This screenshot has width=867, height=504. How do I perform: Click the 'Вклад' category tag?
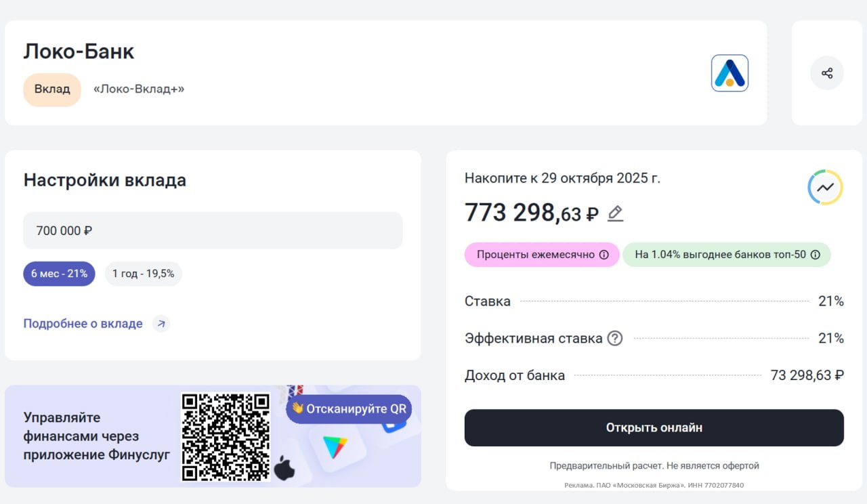(x=52, y=89)
